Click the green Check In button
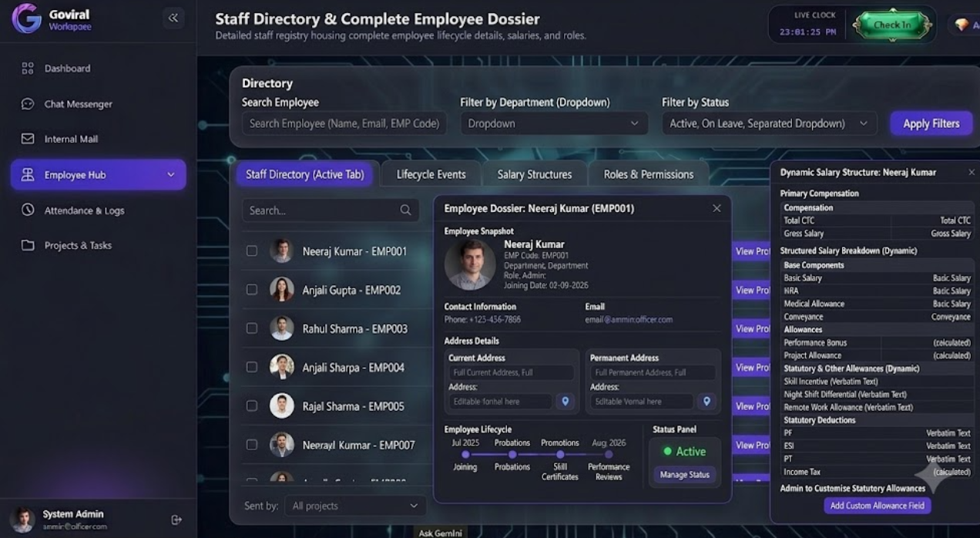The height and width of the screenshot is (538, 980). point(892,25)
